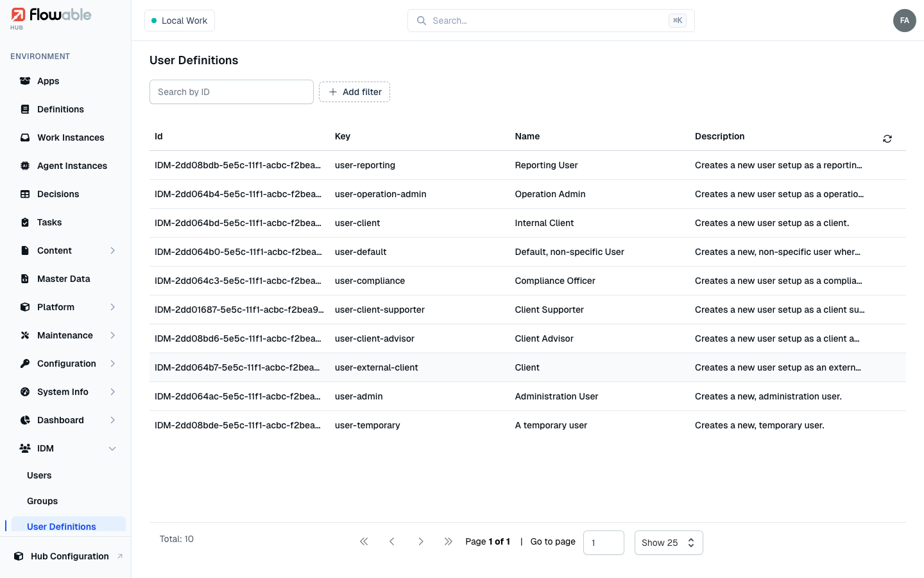The height and width of the screenshot is (578, 924).
Task: Sort by the Name column header
Action: point(527,136)
